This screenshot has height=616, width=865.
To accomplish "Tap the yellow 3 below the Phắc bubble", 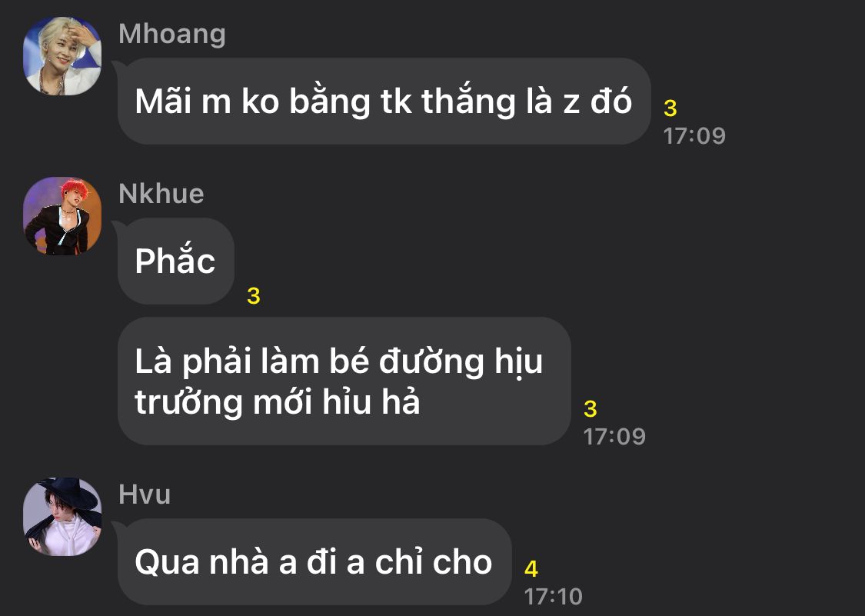I will 253,296.
